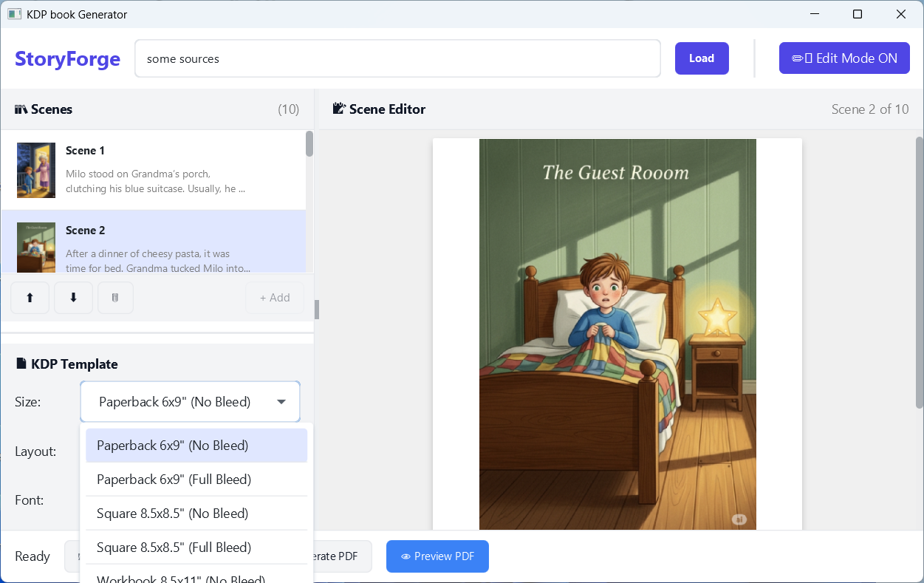Click the sources search input field
This screenshot has height=583, width=924.
(x=397, y=58)
